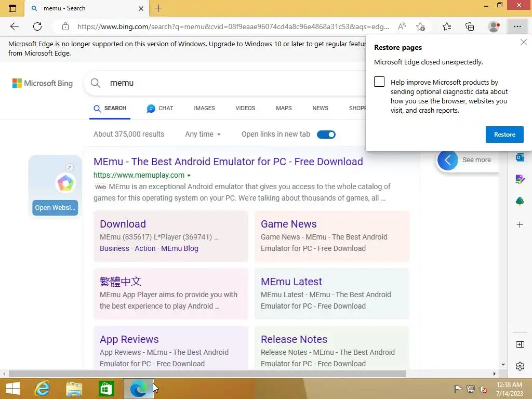This screenshot has height=399, width=532.
Task: Click the scroll right arrow
Action: point(495,374)
